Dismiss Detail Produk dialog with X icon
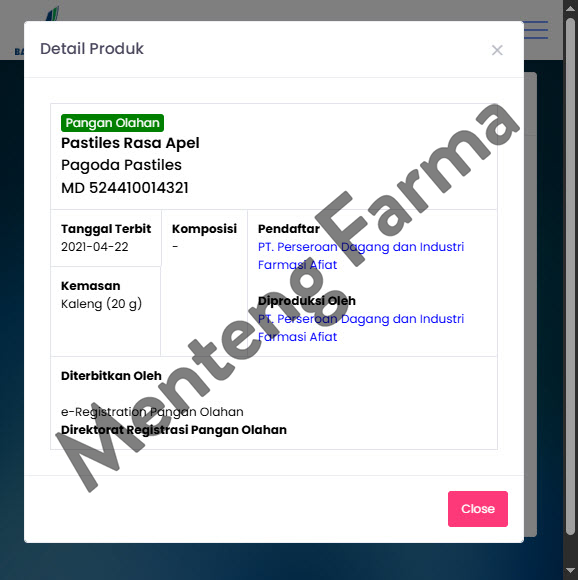 point(497,50)
